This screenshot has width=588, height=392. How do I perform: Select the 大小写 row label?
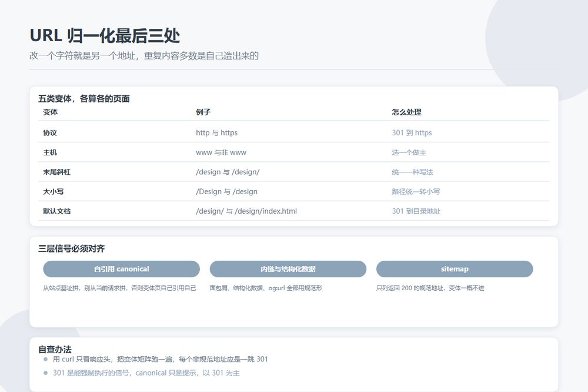point(54,191)
